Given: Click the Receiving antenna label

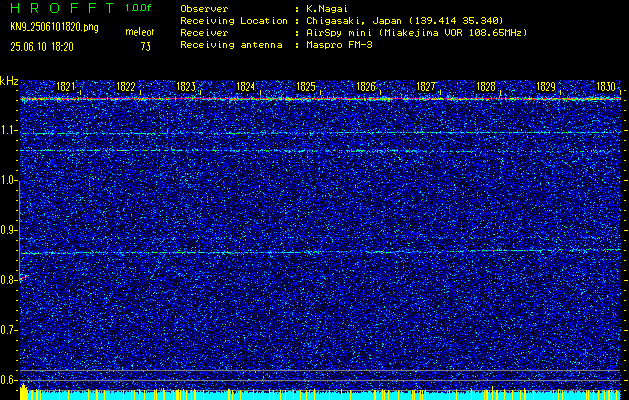Looking at the screenshot, I should coord(231,45).
